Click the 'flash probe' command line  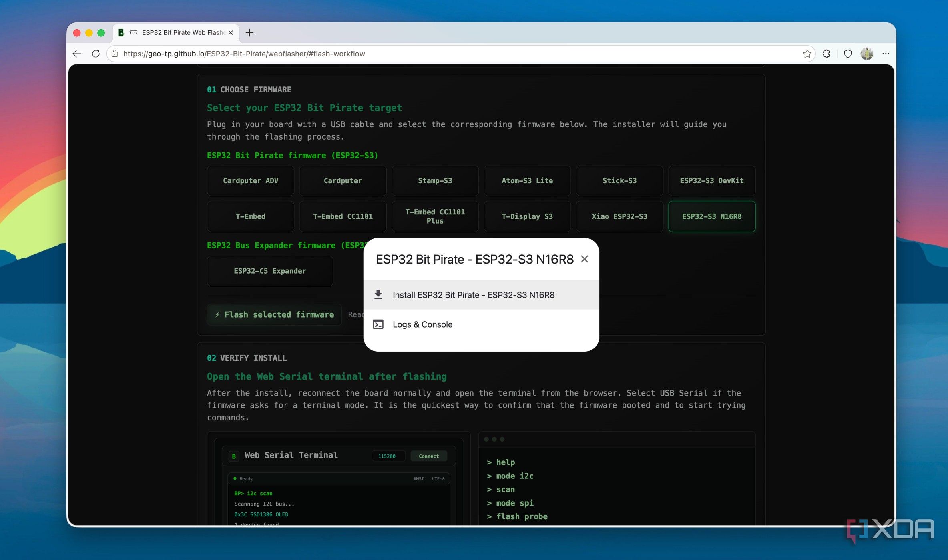(517, 516)
